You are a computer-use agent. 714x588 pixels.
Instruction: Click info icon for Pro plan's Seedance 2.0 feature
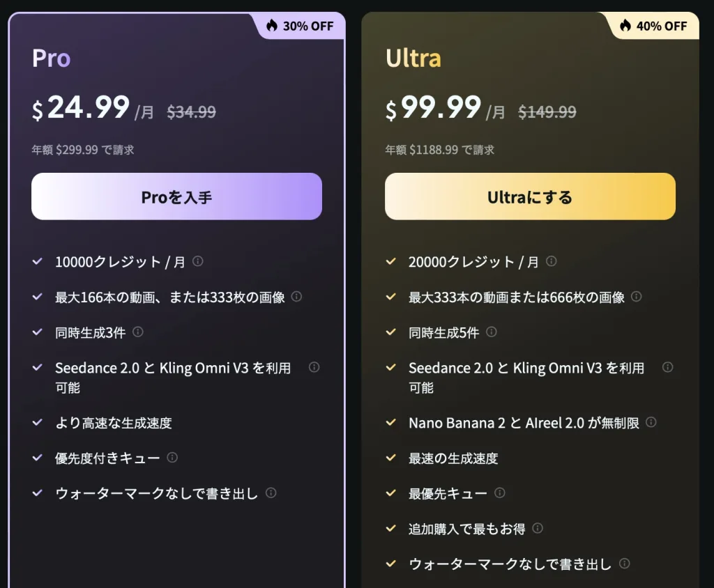[x=314, y=367]
